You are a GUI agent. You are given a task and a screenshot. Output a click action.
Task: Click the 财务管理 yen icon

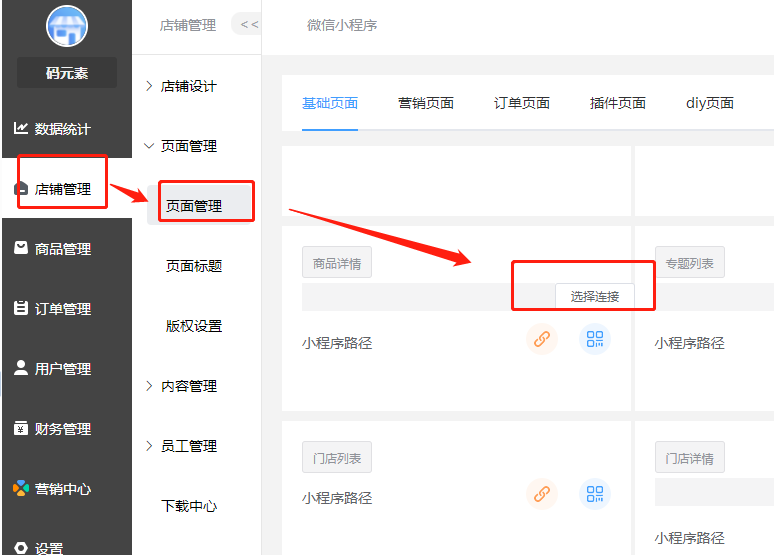[x=20, y=428]
